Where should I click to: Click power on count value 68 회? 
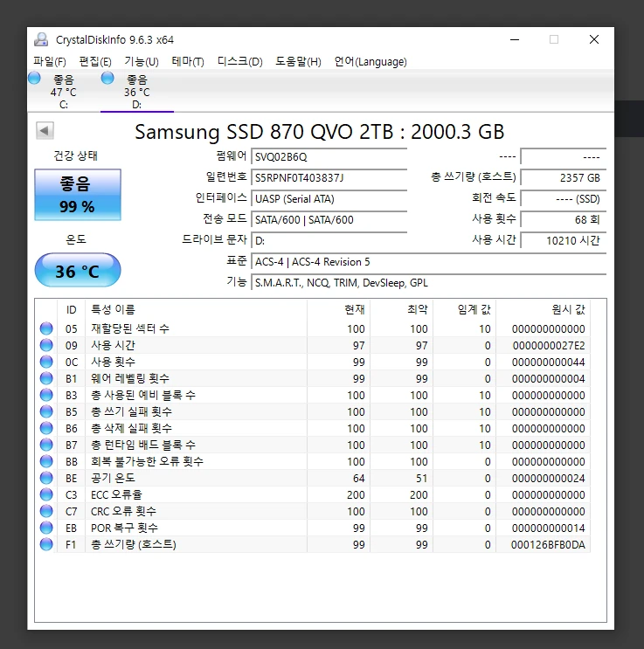564,220
